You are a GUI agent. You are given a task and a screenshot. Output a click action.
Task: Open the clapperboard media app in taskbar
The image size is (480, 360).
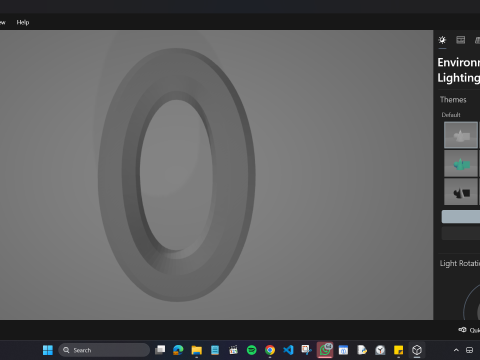coord(233,350)
